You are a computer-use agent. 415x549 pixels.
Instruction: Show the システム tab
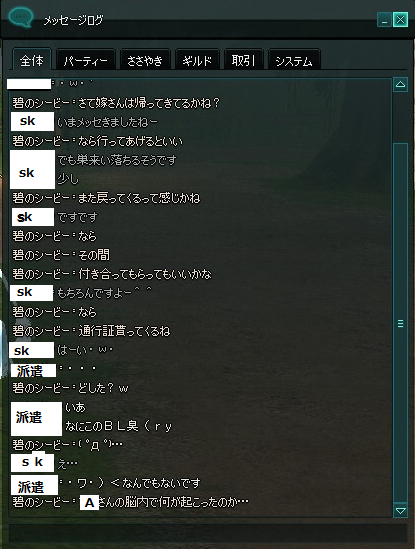pyautogui.click(x=294, y=61)
